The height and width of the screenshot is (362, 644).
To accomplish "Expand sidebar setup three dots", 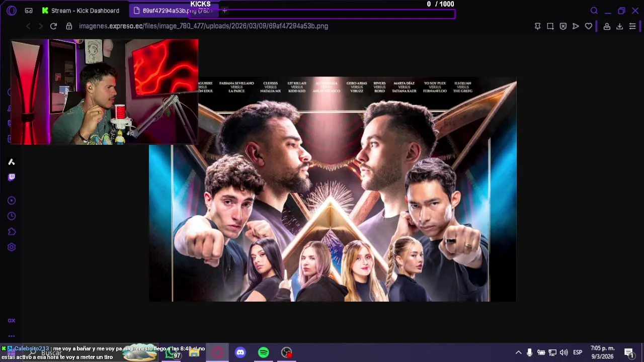I will coord(12,336).
